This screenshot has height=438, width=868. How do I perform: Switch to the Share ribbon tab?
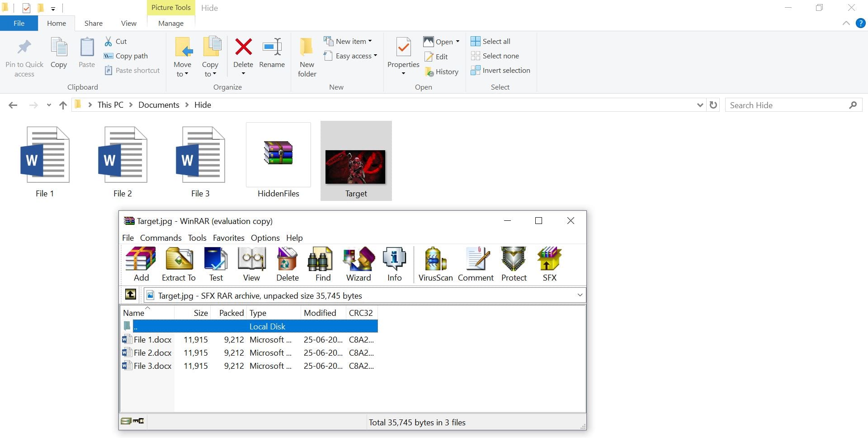(x=93, y=23)
